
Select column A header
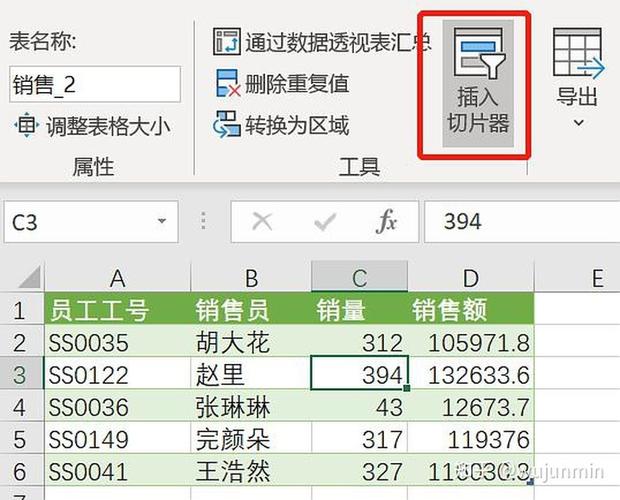[118, 278]
